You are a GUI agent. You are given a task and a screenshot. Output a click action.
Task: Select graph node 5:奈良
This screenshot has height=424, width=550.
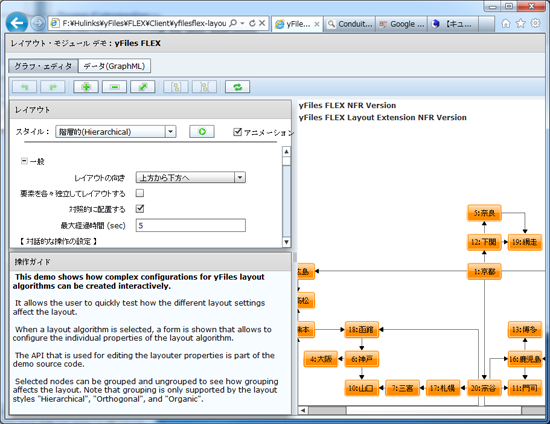484,213
